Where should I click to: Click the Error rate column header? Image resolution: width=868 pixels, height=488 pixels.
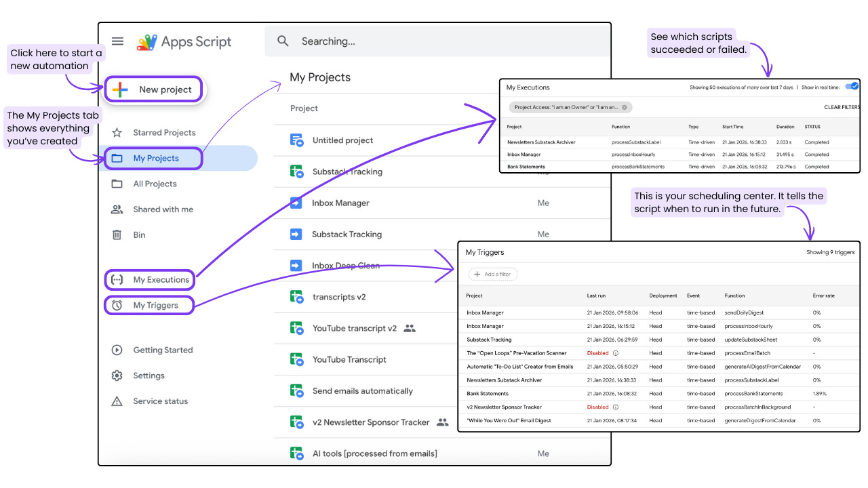[x=824, y=296]
